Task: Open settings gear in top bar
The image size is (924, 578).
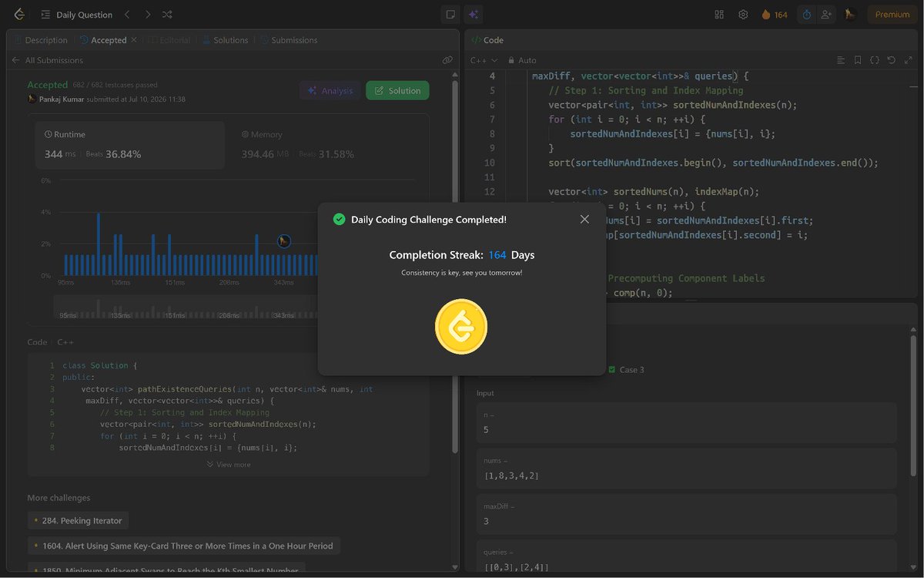Action: click(x=743, y=15)
